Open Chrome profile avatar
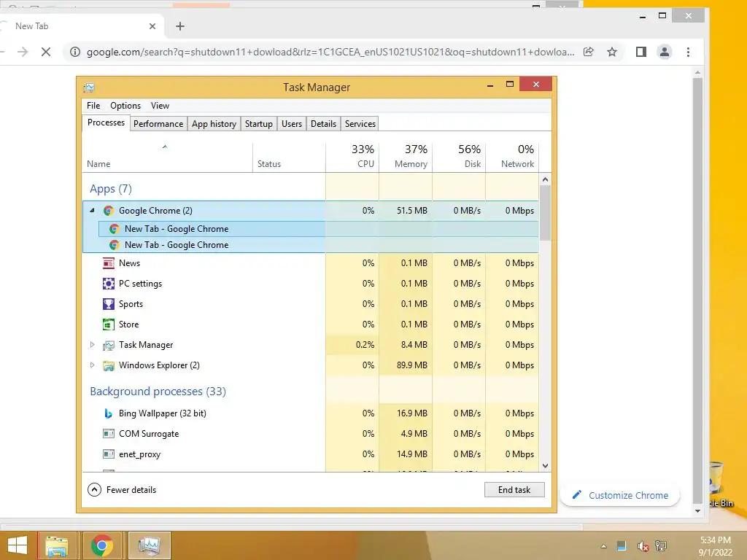The width and height of the screenshot is (747, 560). (x=665, y=52)
